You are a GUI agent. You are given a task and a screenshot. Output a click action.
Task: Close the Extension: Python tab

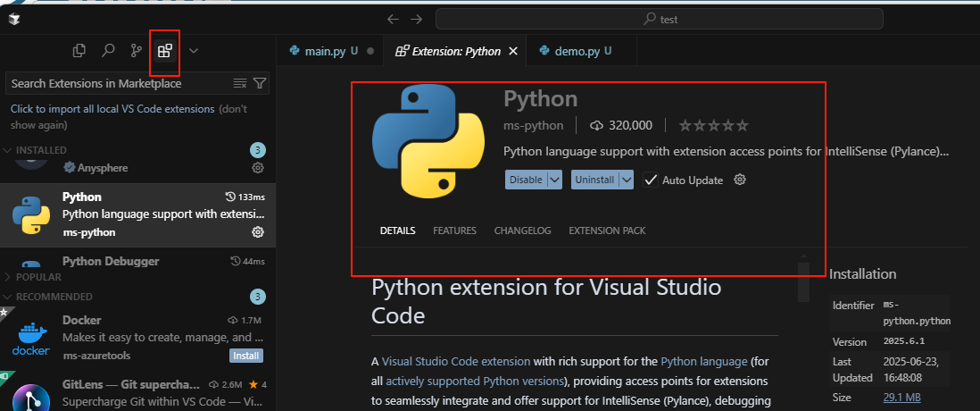click(513, 51)
